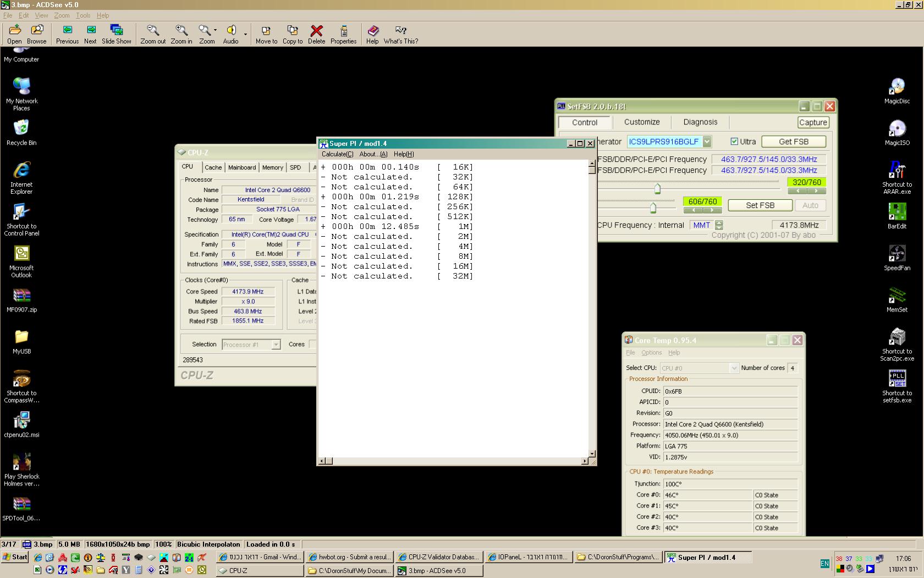This screenshot has width=924, height=578.
Task: Click the Get FSB button
Action: (794, 141)
